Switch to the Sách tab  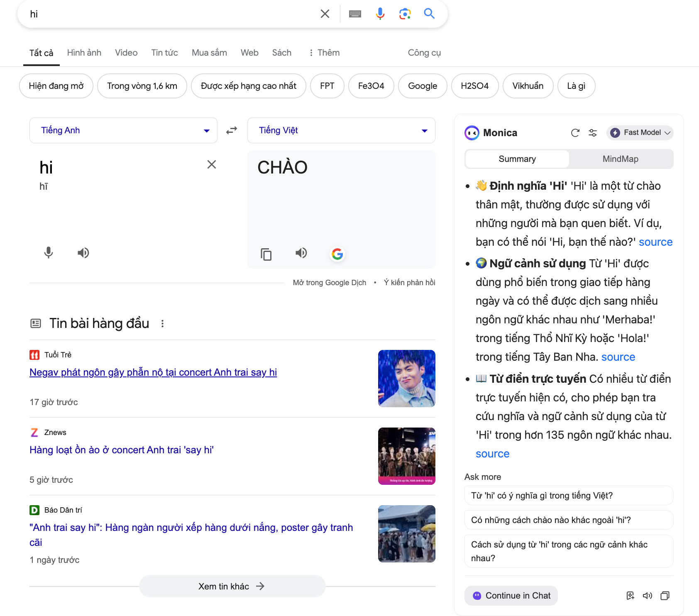point(282,53)
